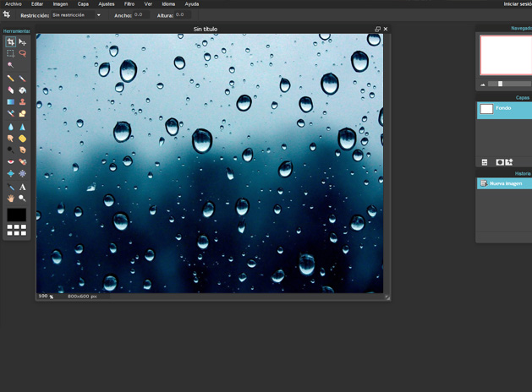Open the Idioma menu

coord(168,4)
